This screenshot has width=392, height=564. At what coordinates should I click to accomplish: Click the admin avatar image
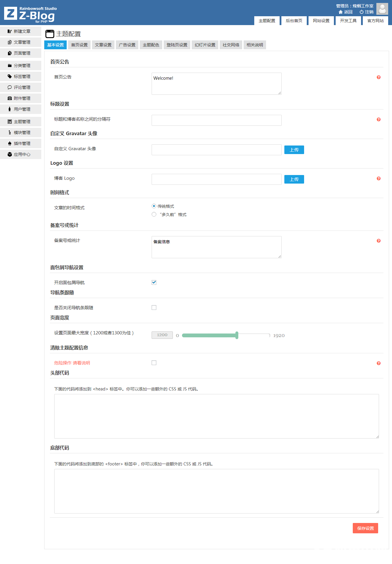pos(382,9)
